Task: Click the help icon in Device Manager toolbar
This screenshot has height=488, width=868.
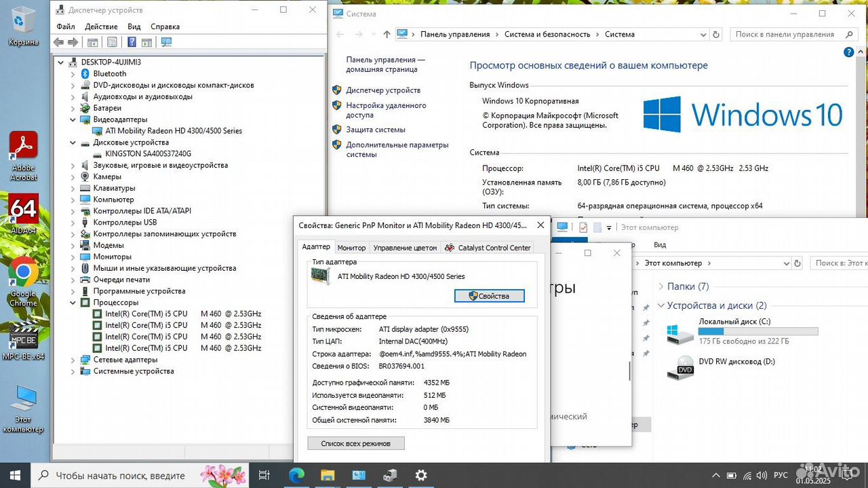Action: pyautogui.click(x=132, y=42)
